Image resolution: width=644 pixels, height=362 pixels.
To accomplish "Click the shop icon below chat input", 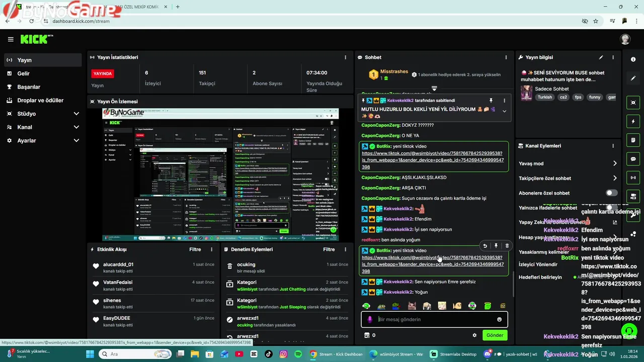I will (367, 335).
